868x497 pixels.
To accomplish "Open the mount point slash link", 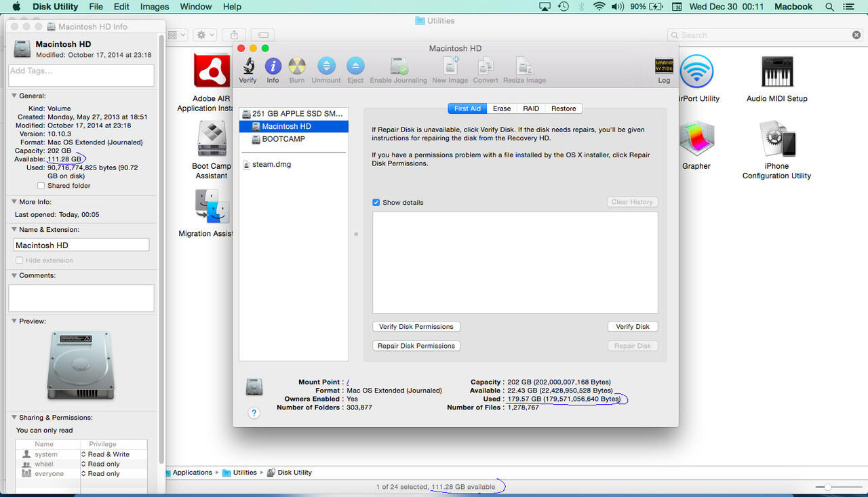I will 348,382.
